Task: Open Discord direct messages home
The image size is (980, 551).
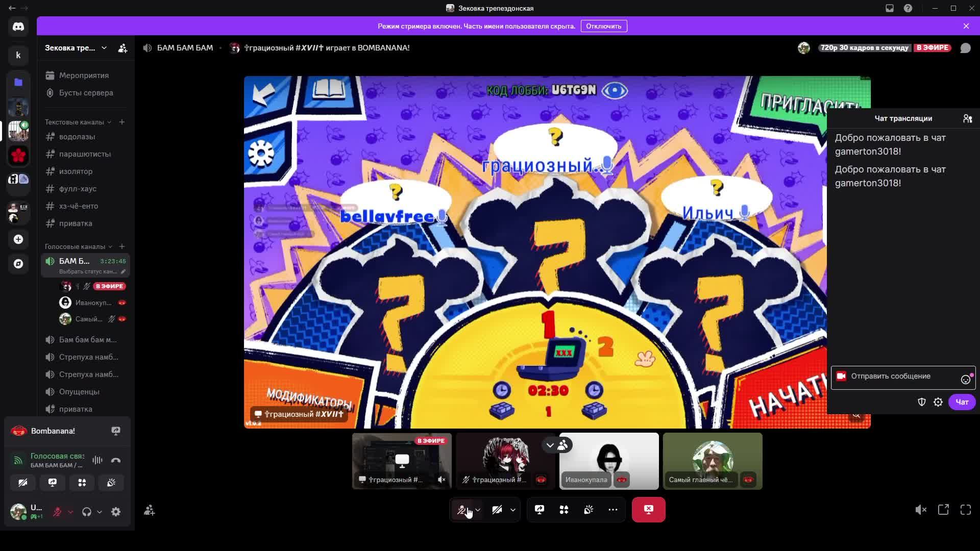Action: [x=18, y=27]
